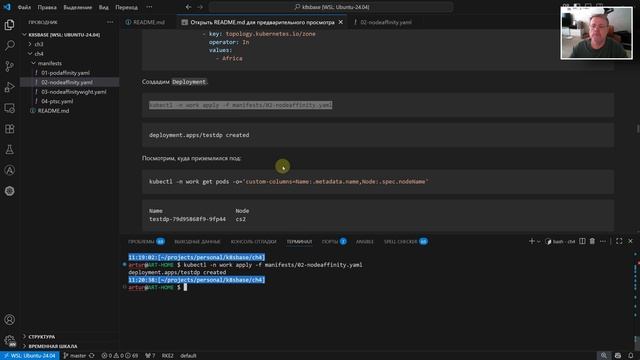Open the Файл menu
The width and height of the screenshot is (640, 360).
tap(24, 7)
